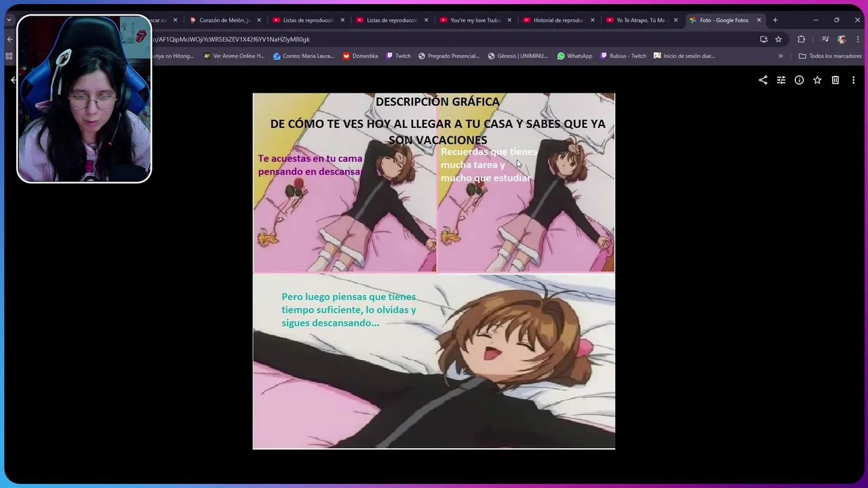Close You're my love Tsuba tab
Screen dimensions: 868x488
coord(509,20)
